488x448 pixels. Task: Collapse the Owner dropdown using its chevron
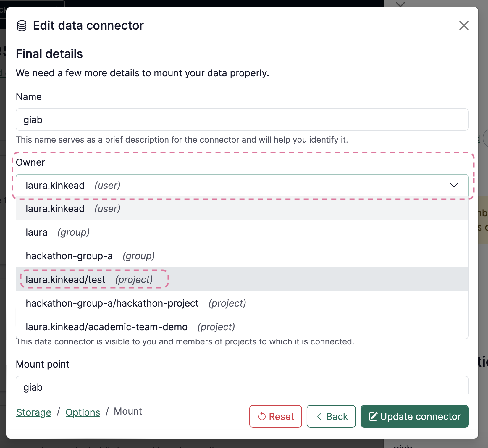click(454, 185)
